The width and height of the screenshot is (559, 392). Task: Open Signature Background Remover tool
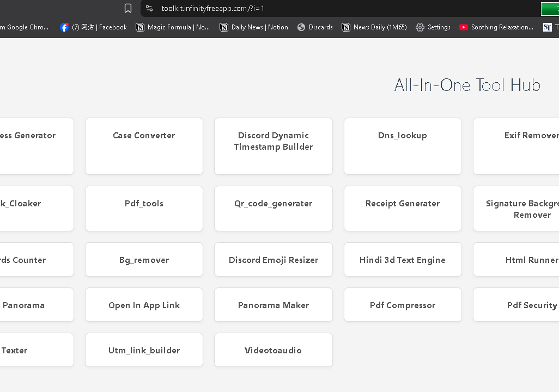click(x=516, y=209)
